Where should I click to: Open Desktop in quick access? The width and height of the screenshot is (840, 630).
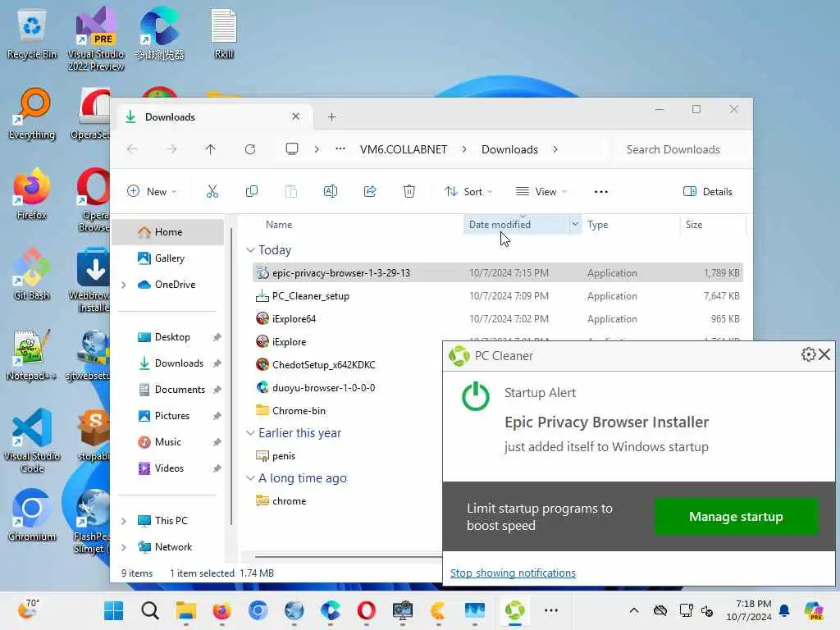pyautogui.click(x=172, y=337)
